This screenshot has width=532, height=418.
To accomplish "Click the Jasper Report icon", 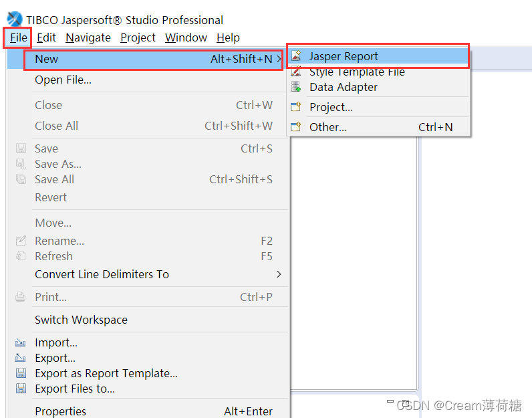I will pos(296,56).
